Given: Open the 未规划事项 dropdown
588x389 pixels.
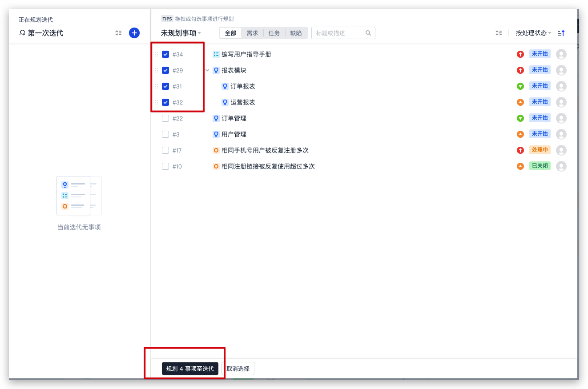Looking at the screenshot, I should 181,33.
